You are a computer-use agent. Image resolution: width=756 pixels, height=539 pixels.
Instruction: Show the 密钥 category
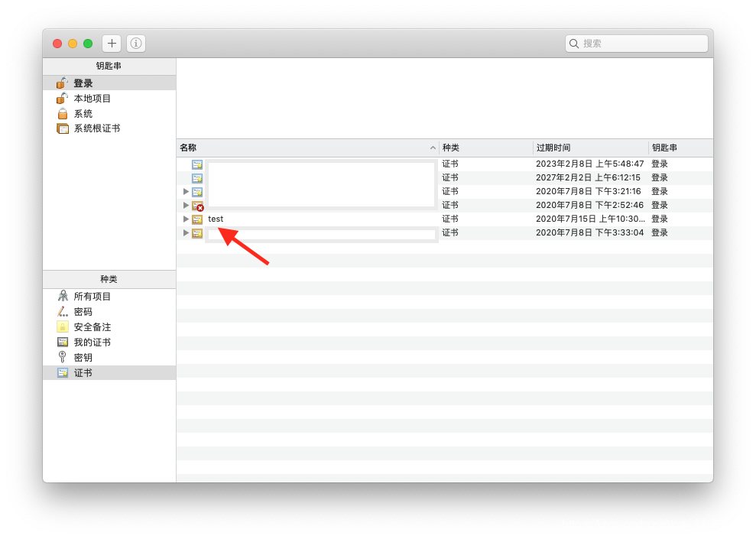click(x=109, y=357)
